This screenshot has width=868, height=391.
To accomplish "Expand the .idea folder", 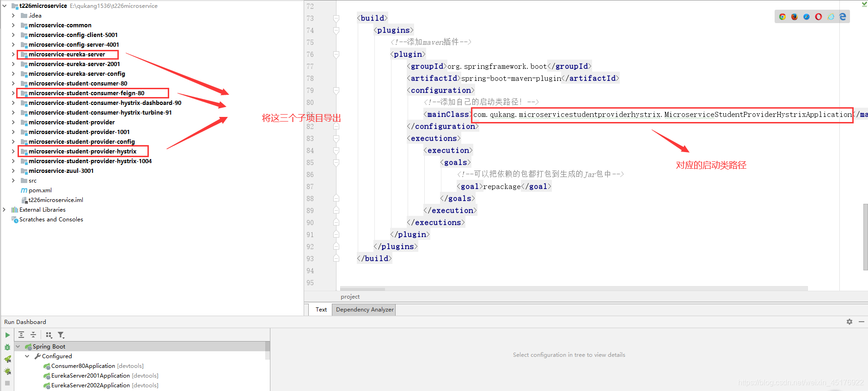I will pos(13,16).
